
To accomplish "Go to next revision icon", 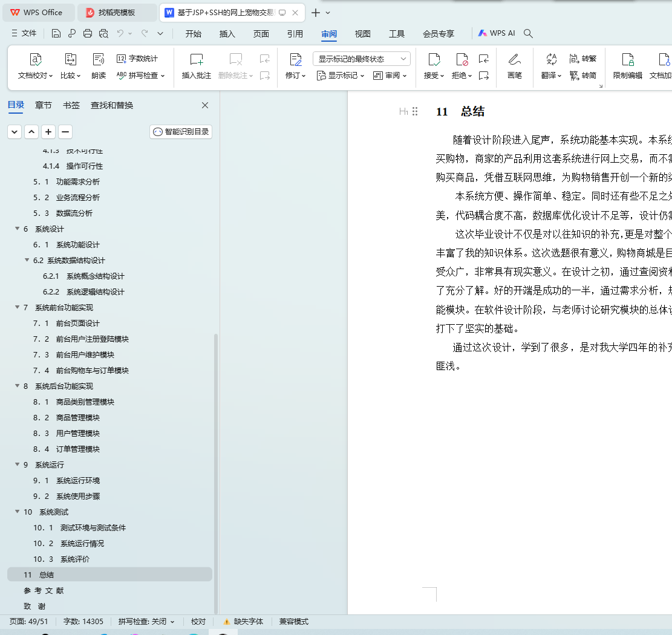I will pyautogui.click(x=484, y=76).
